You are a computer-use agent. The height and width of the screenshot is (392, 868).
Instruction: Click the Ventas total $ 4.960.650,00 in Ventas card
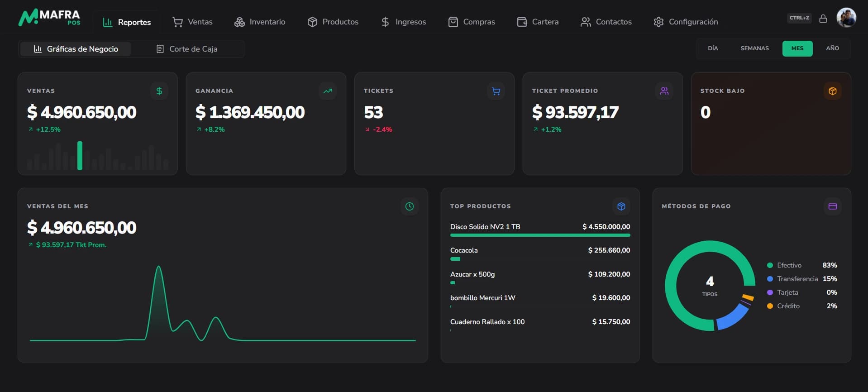click(81, 112)
